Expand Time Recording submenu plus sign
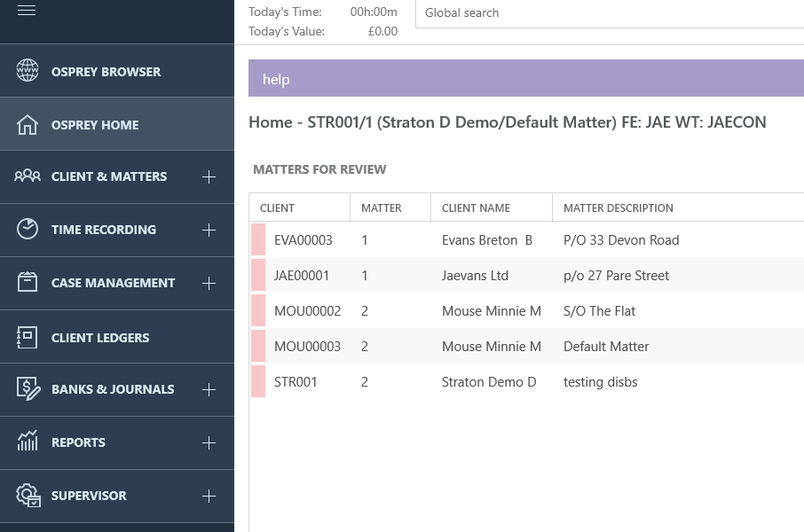 pyautogui.click(x=209, y=231)
